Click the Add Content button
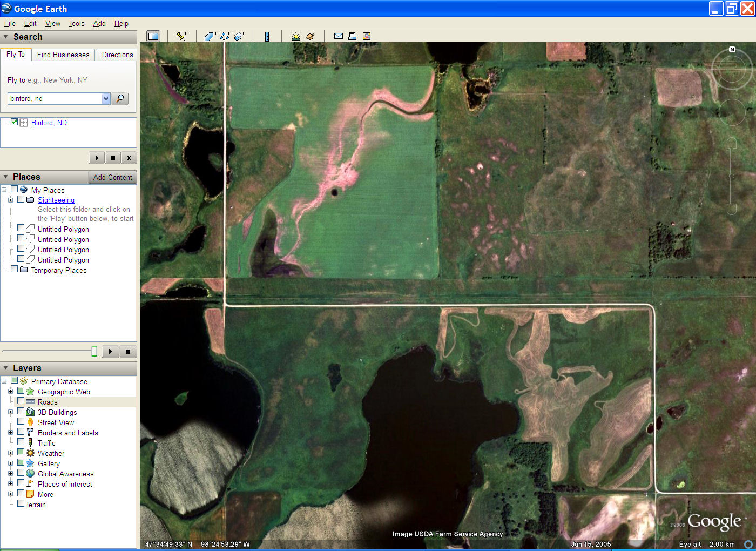Image resolution: width=756 pixels, height=551 pixels. (x=112, y=177)
